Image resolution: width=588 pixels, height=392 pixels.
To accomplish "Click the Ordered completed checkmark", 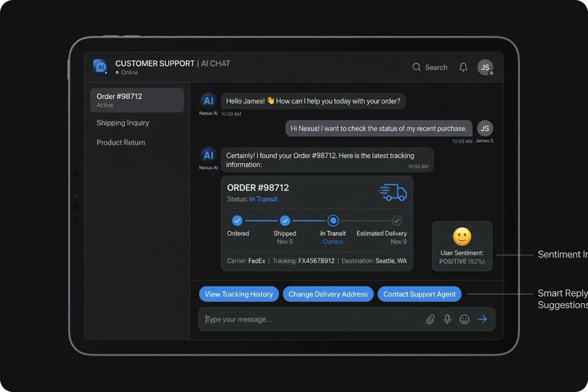I will tap(237, 220).
